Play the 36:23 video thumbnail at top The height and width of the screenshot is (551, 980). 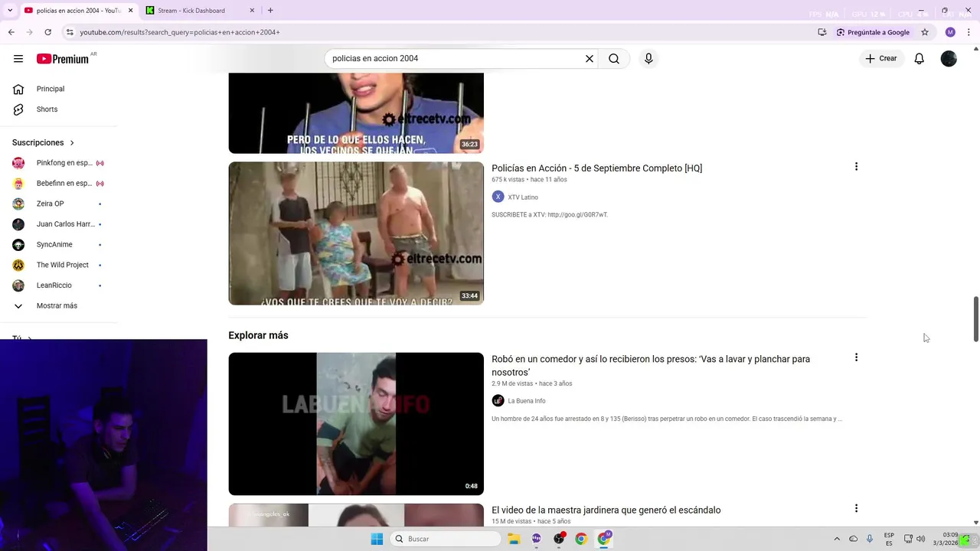(356, 113)
